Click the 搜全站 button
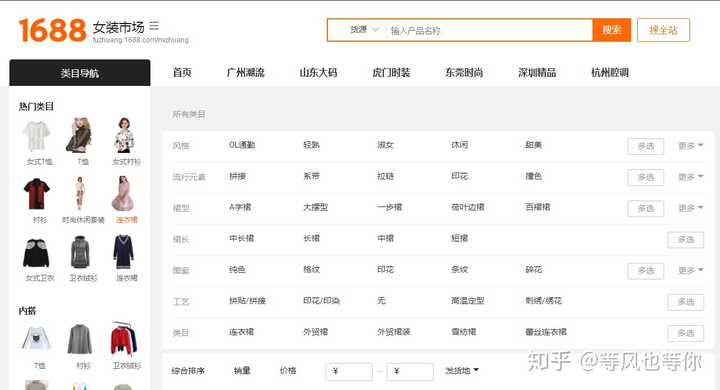The image size is (720, 390). 663,30
